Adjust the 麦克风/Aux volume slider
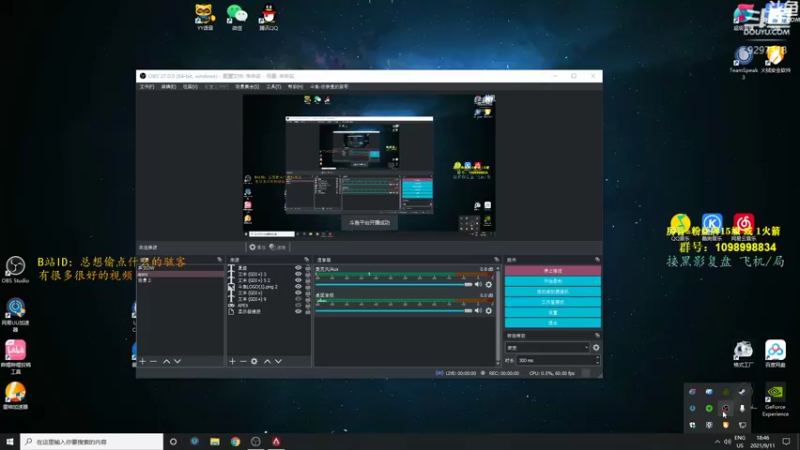The image size is (800, 450). 394,284
